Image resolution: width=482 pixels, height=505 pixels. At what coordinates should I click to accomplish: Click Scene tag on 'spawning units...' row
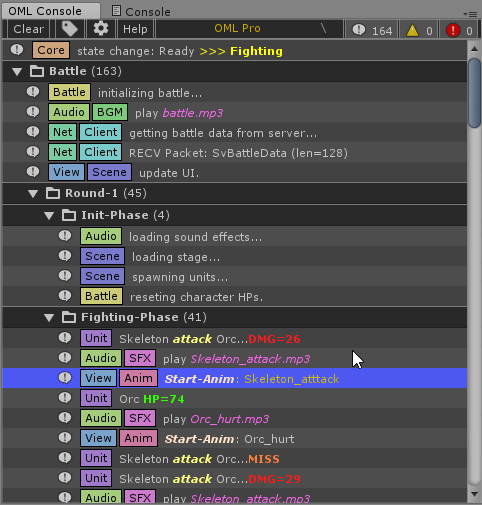point(102,276)
